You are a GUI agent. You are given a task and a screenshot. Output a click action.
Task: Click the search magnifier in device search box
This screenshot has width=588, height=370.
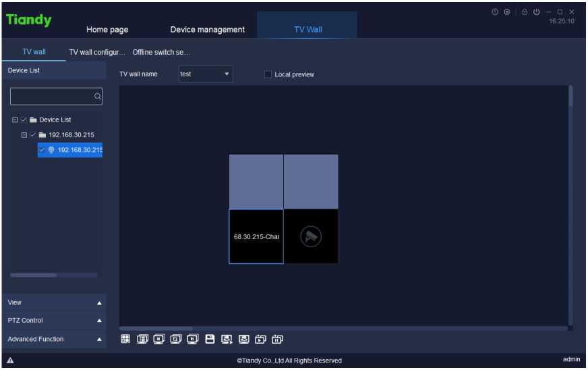[97, 97]
